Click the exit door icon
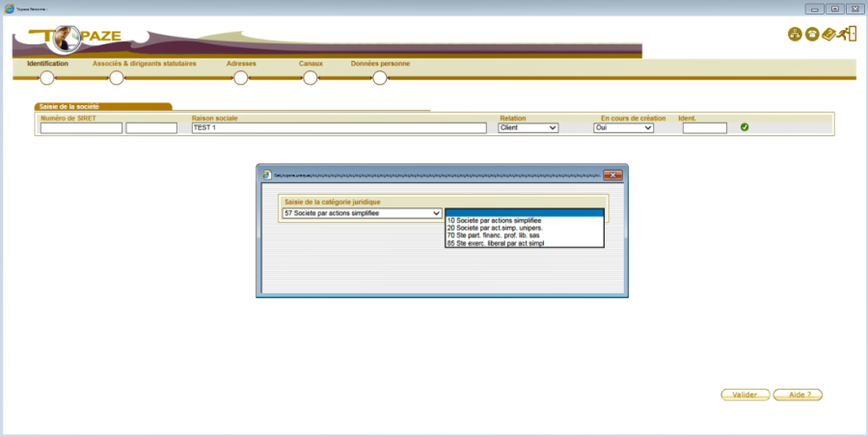 click(x=846, y=35)
